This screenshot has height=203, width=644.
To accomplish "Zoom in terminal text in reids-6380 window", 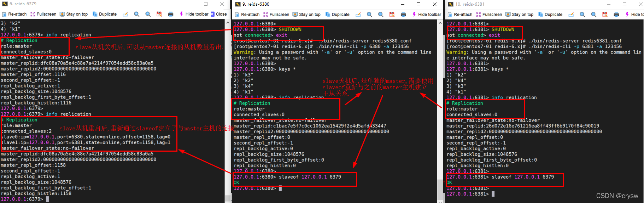I will [369, 15].
